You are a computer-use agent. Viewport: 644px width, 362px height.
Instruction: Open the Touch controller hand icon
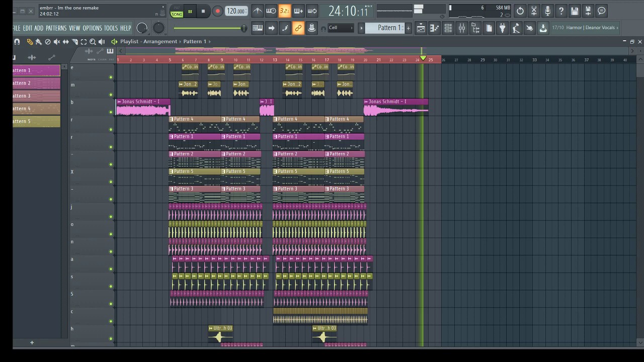(x=529, y=28)
